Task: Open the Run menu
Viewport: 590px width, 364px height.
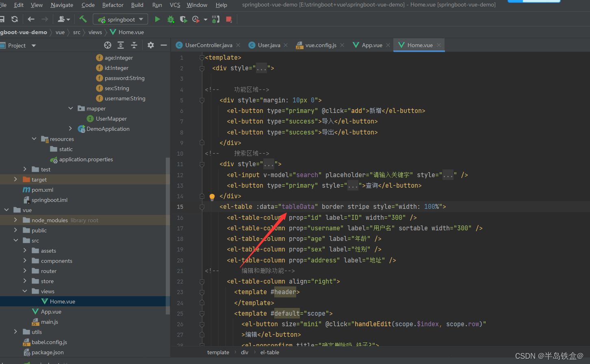Action: tap(157, 5)
